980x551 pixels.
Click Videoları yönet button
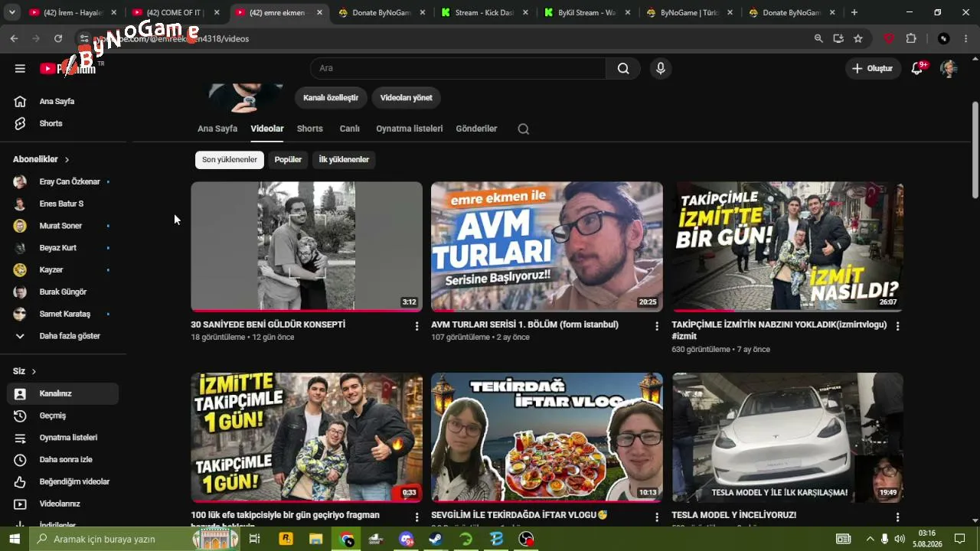tap(407, 98)
